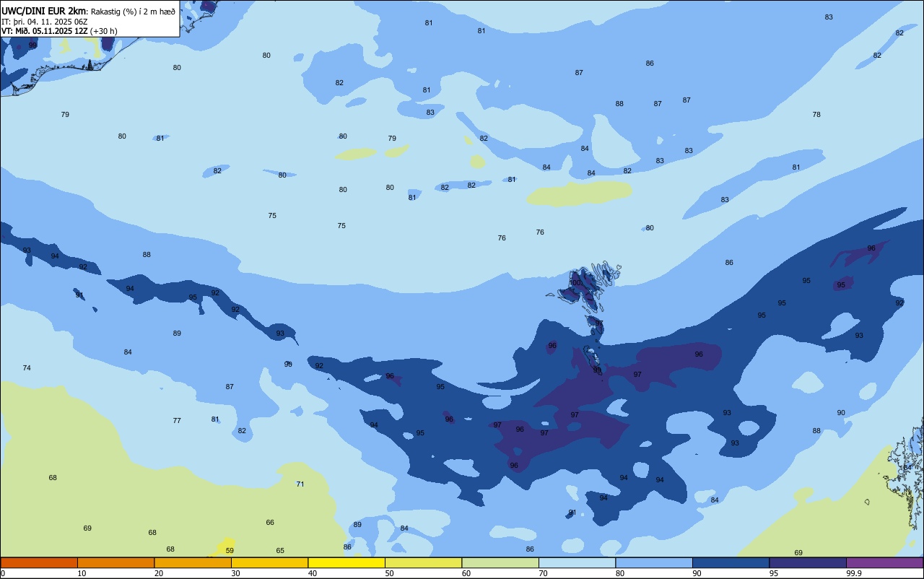
Task: Select the 10–20 orange legend swatch
Action: [115, 562]
